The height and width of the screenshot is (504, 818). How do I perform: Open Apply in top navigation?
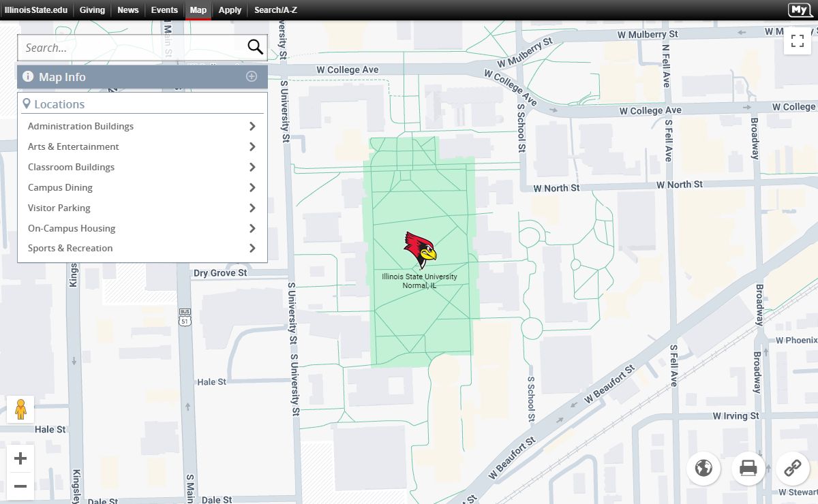tap(230, 10)
